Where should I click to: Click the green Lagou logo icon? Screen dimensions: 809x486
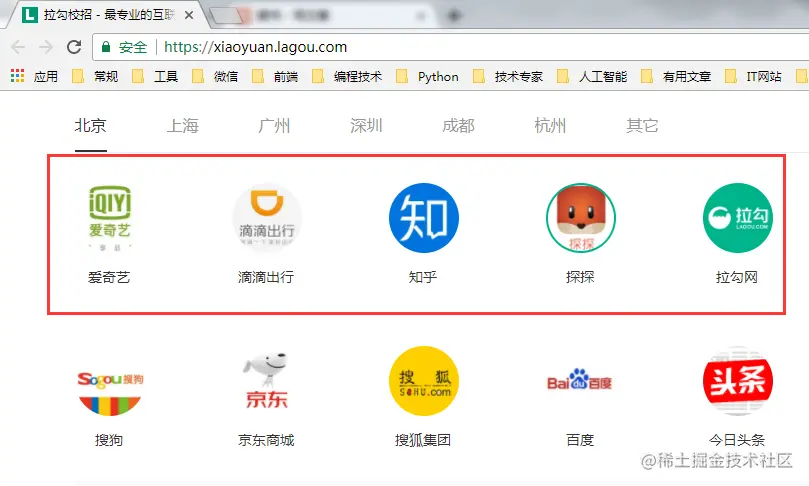737,218
